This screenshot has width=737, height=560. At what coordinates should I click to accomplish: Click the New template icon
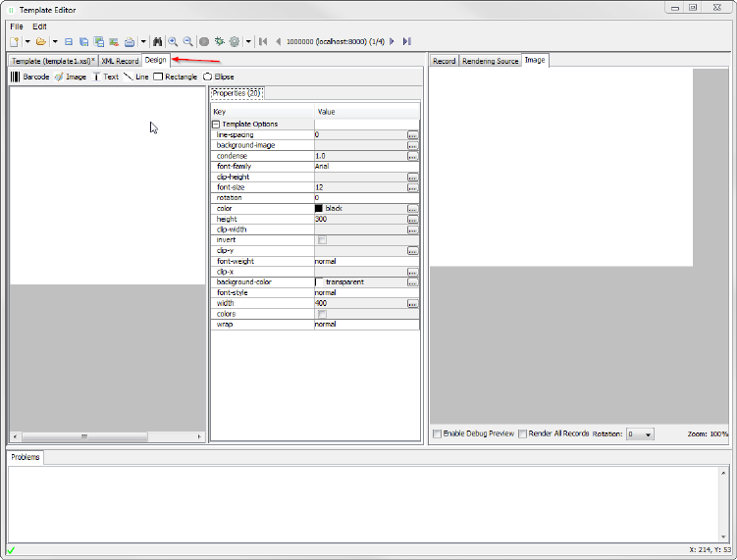pyautogui.click(x=15, y=42)
